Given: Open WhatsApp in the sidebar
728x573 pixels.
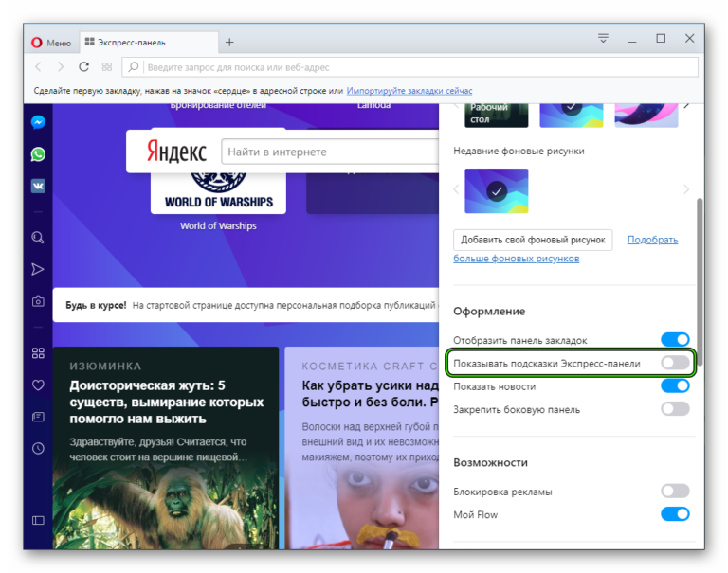Looking at the screenshot, I should 38,154.
